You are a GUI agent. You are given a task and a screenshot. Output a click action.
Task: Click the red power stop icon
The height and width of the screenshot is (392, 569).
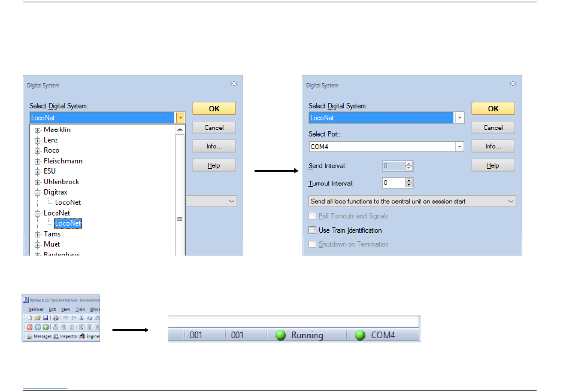coord(30,327)
